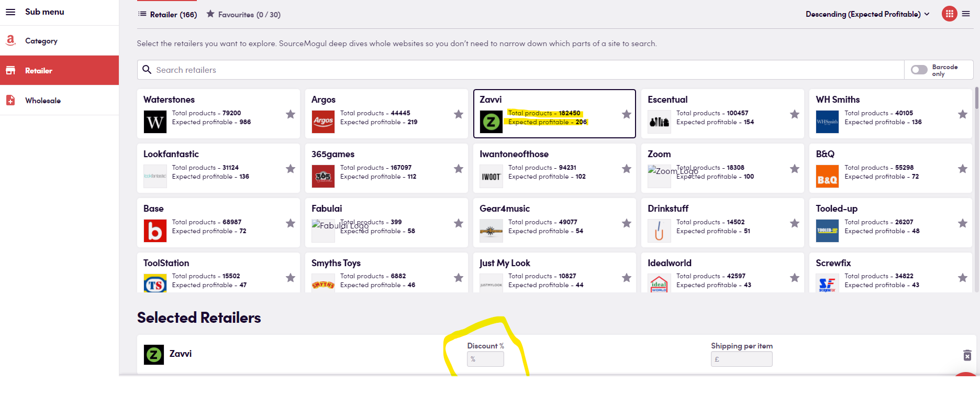Favourite Drinkstuff with its star
980x393 pixels.
click(x=795, y=223)
